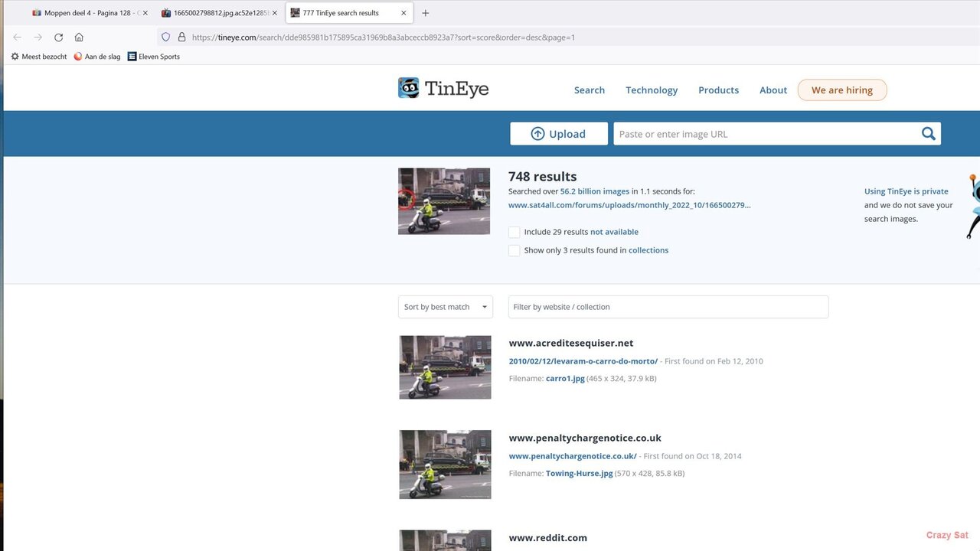This screenshot has width=980, height=551.
Task: Click the Upload button's arrow icon
Action: pos(537,133)
